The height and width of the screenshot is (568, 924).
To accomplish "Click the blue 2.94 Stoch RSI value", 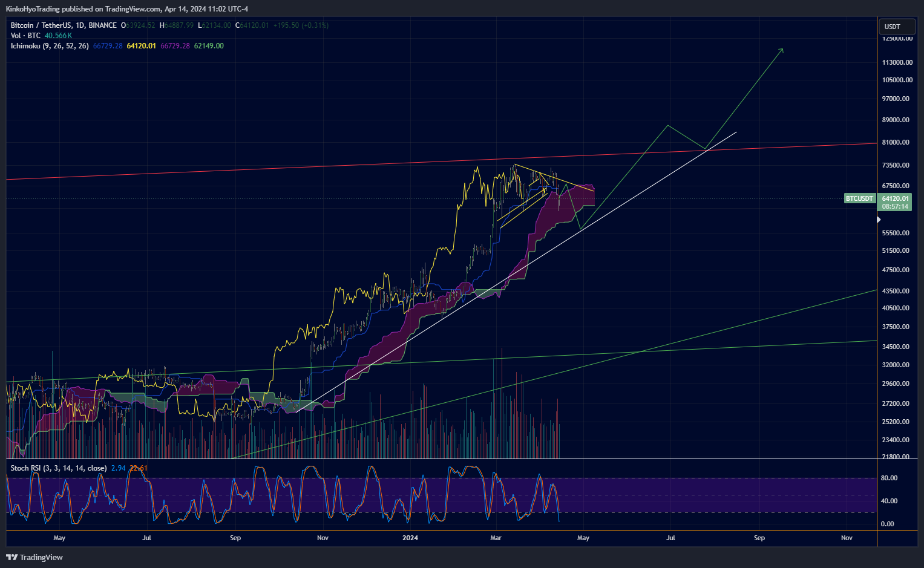I will (x=119, y=468).
